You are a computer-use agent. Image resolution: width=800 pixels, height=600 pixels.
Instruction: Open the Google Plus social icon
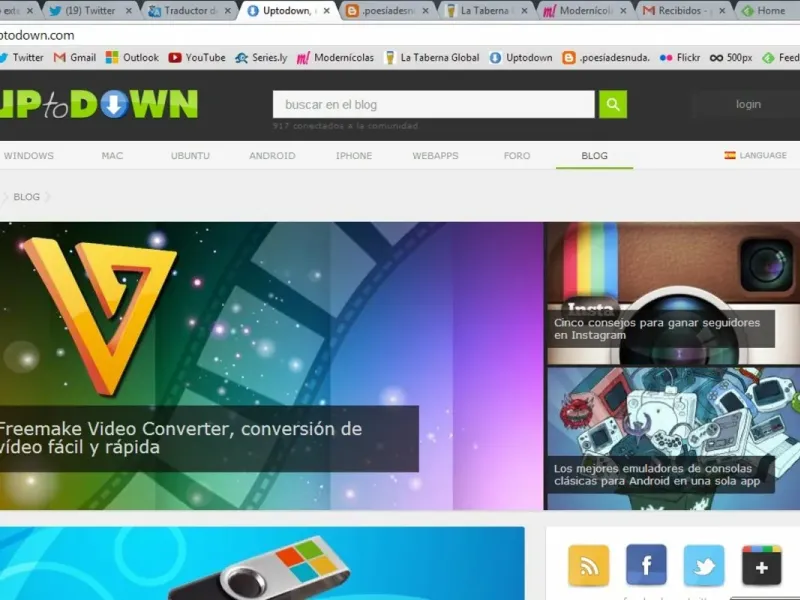(761, 565)
